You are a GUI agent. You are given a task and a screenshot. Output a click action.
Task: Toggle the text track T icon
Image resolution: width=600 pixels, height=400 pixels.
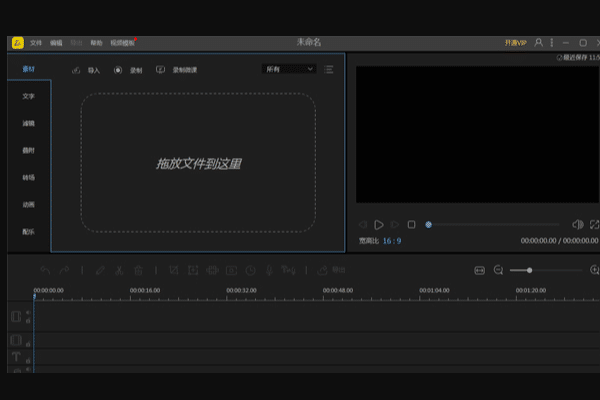click(16, 356)
